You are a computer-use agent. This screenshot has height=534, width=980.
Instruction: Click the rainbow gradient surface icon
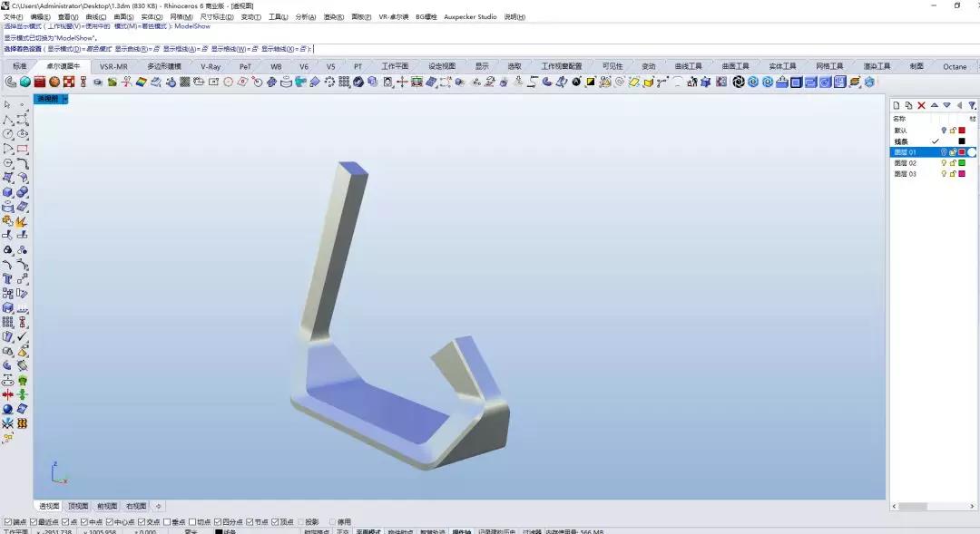pyautogui.click(x=142, y=82)
